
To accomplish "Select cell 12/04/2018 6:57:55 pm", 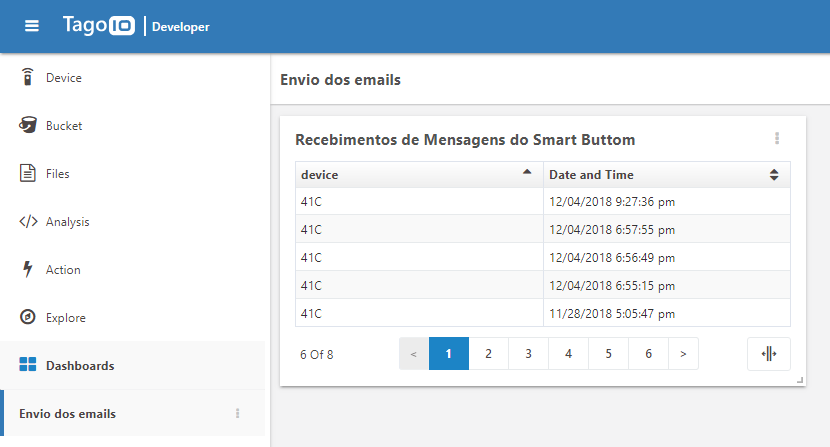I will pos(666,229).
